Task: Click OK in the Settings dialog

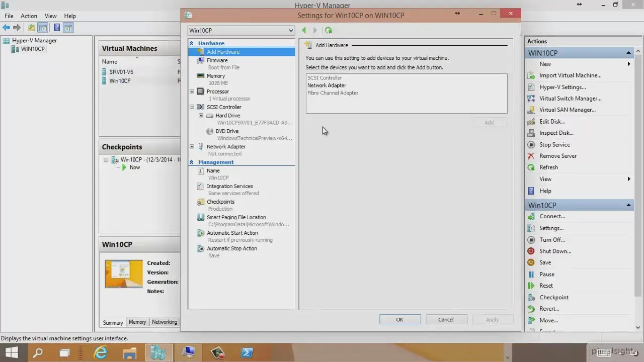Action: [x=399, y=320]
